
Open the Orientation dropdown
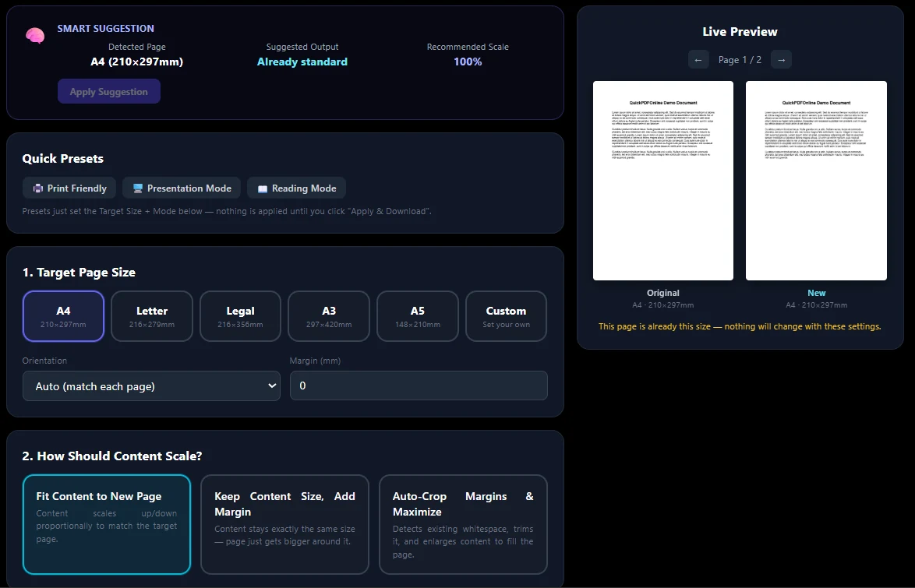point(152,386)
